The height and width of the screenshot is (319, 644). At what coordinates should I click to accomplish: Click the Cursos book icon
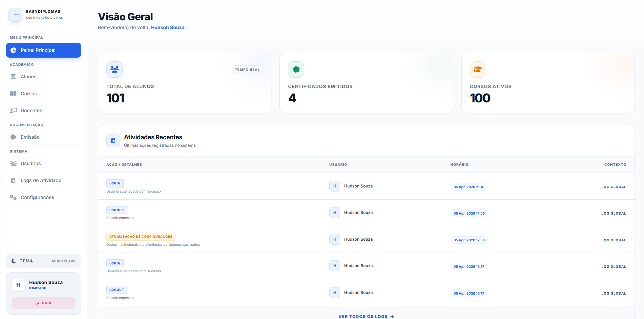point(13,94)
